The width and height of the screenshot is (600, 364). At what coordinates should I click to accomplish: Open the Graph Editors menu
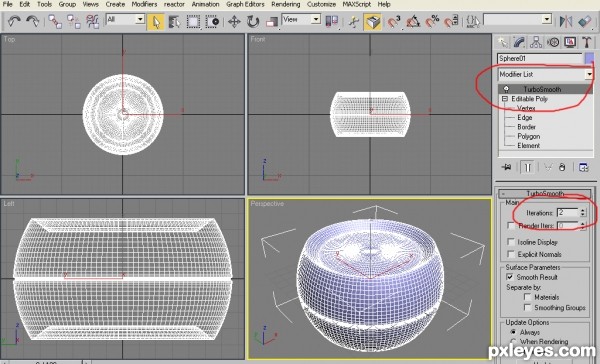tap(245, 4)
